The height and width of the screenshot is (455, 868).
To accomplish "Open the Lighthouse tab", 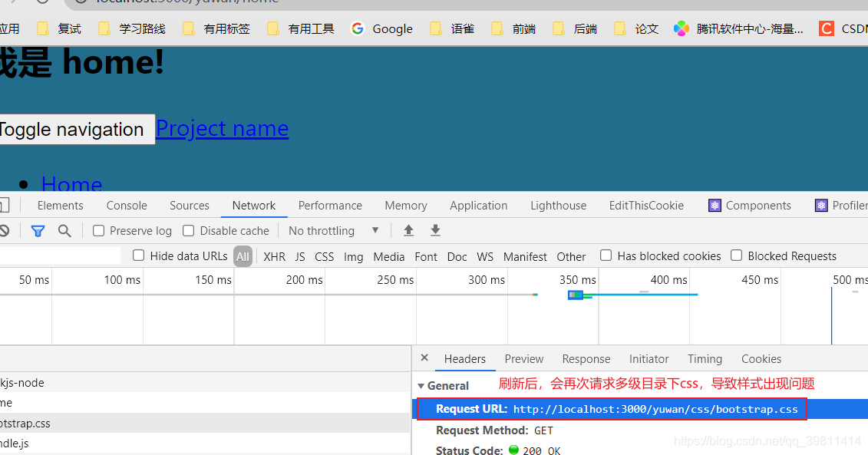I will tap(558, 206).
